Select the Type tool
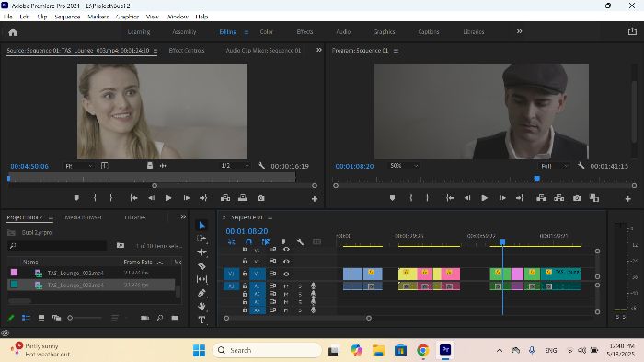Viewport: 644px width, 362px height. (x=201, y=320)
